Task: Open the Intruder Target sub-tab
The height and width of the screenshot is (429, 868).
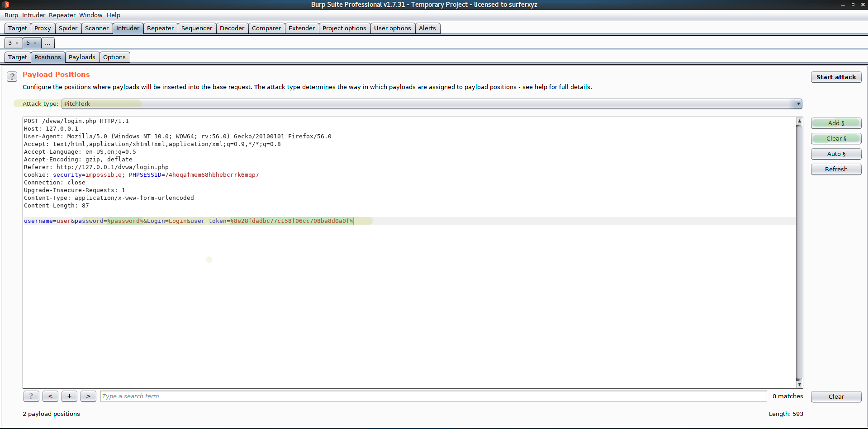Action: coord(18,57)
